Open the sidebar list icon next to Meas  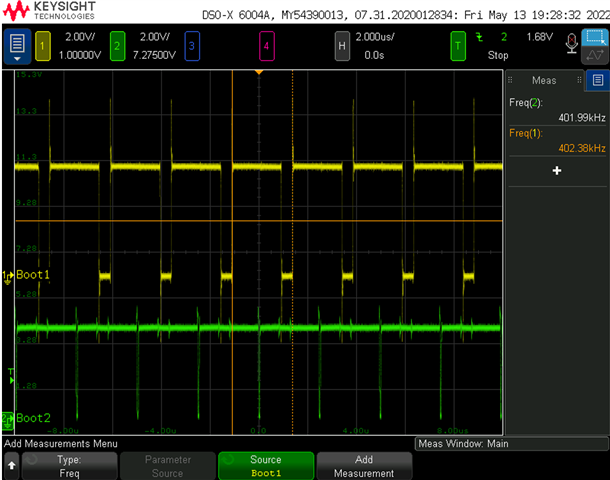598,80
